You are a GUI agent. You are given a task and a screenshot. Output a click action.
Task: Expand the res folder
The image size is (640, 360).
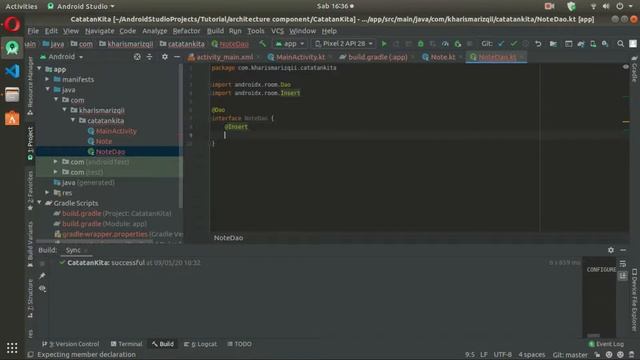[x=48, y=193]
